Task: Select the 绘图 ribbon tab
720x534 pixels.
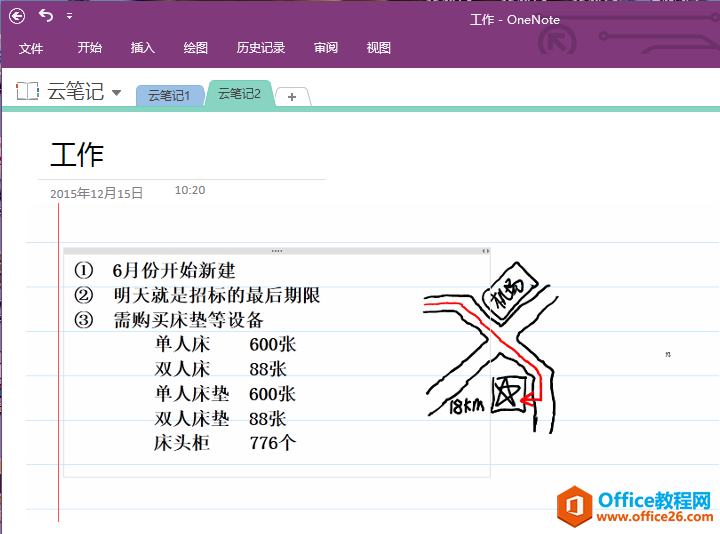Action: 196,48
